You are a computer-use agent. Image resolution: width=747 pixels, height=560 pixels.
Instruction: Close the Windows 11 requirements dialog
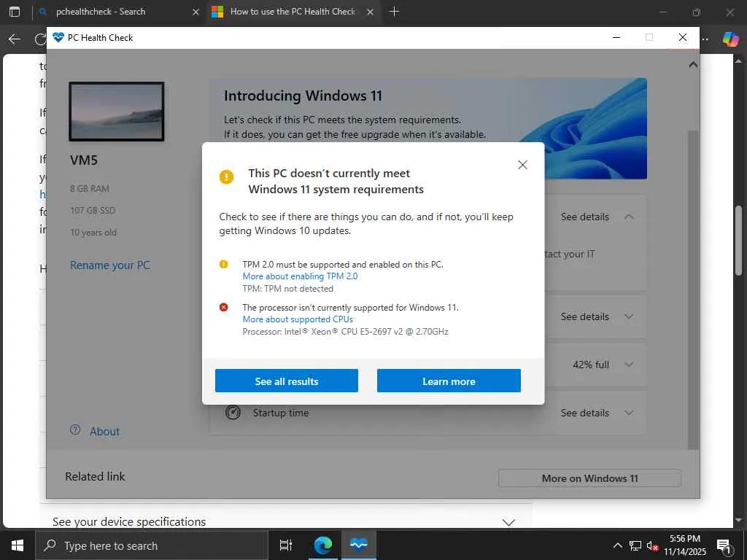[x=522, y=165]
